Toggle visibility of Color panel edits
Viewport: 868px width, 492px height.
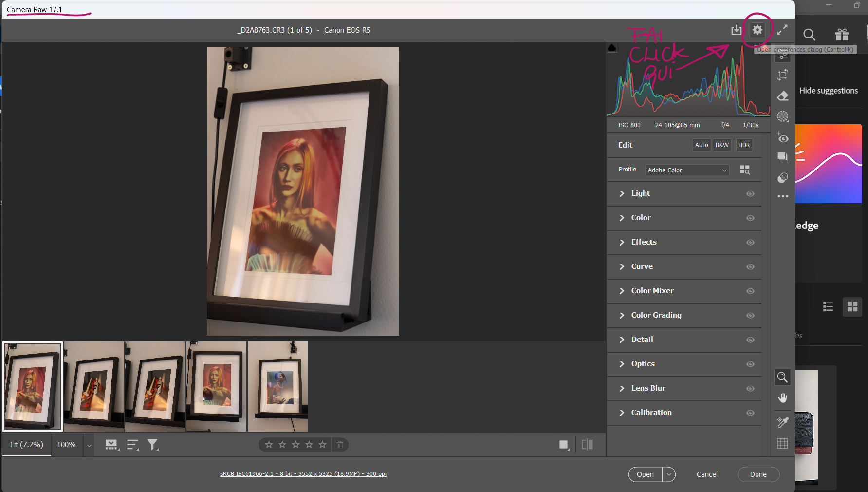[750, 218]
